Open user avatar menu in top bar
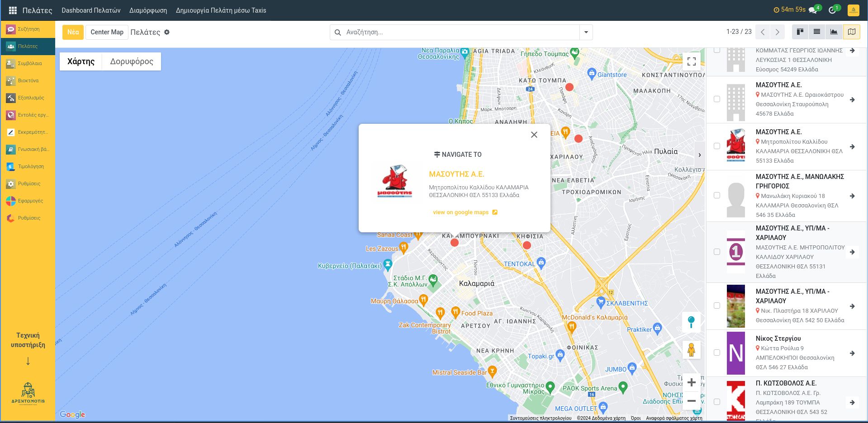This screenshot has width=868, height=423. [x=853, y=10]
